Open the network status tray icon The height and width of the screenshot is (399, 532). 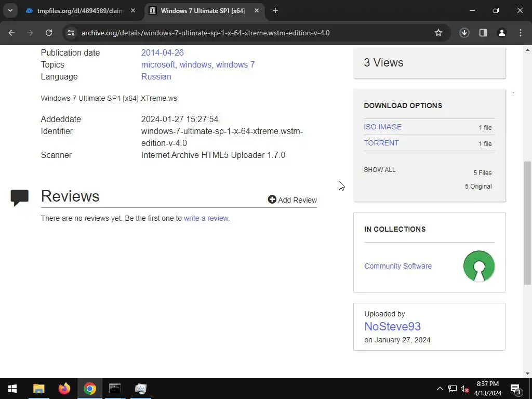452,389
